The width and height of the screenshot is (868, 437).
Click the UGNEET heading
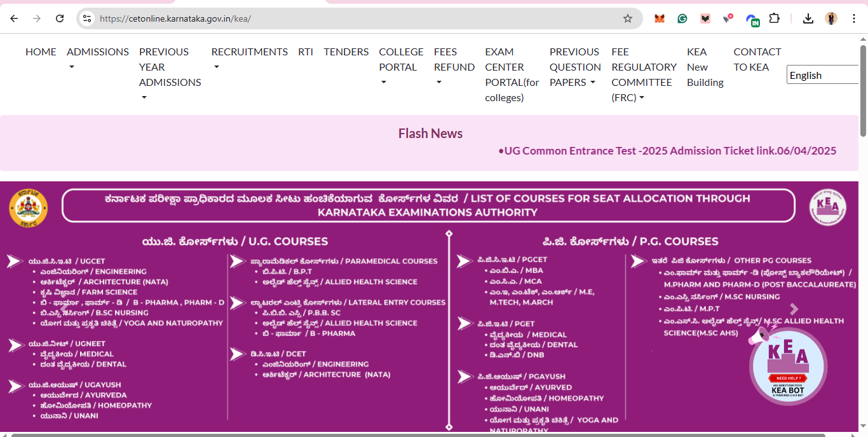pos(67,343)
